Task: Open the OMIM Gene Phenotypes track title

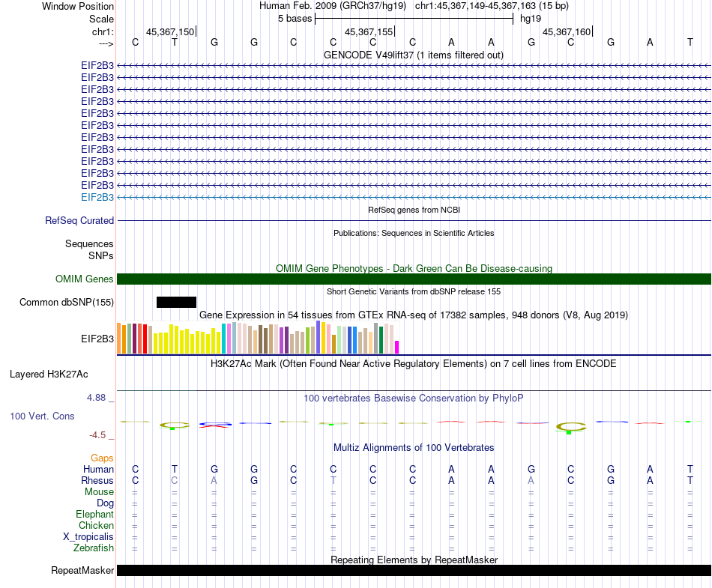Action: click(414, 268)
